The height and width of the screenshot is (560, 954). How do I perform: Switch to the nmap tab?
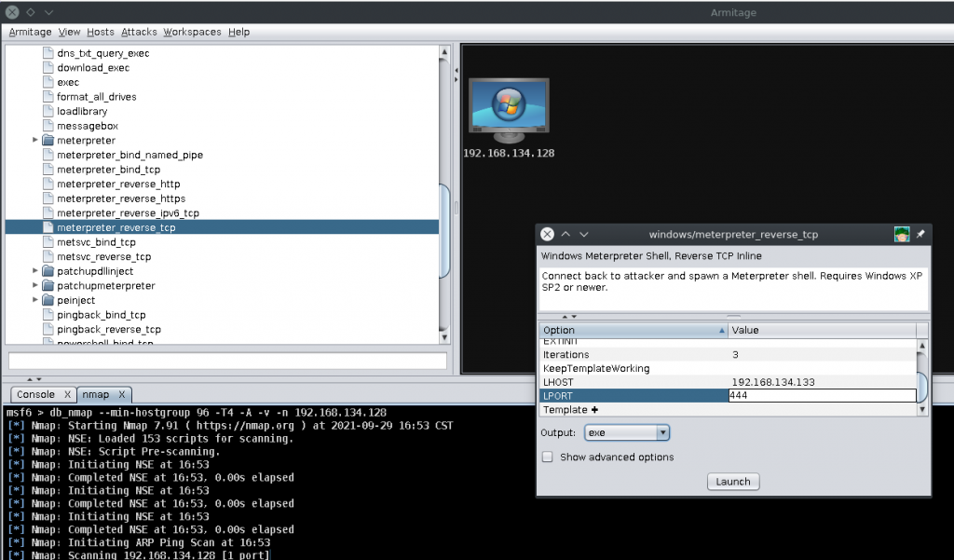point(96,394)
